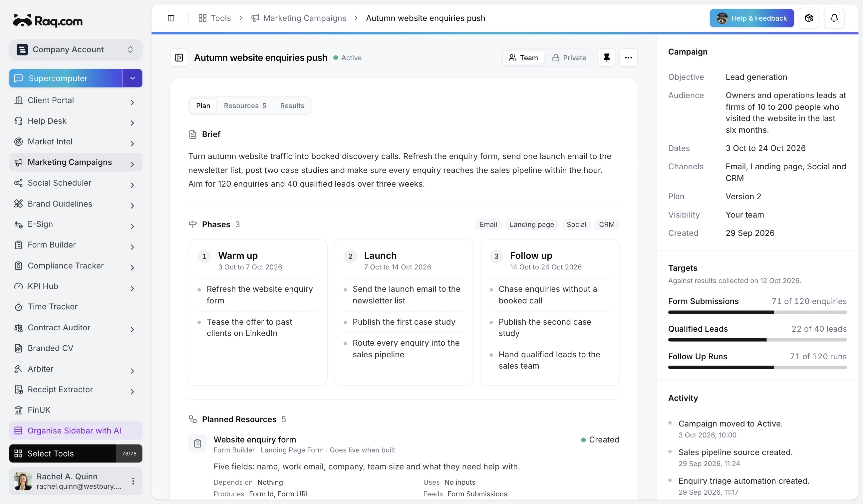Open the Company Account switcher
This screenshot has width=863, height=504.
tap(76, 49)
